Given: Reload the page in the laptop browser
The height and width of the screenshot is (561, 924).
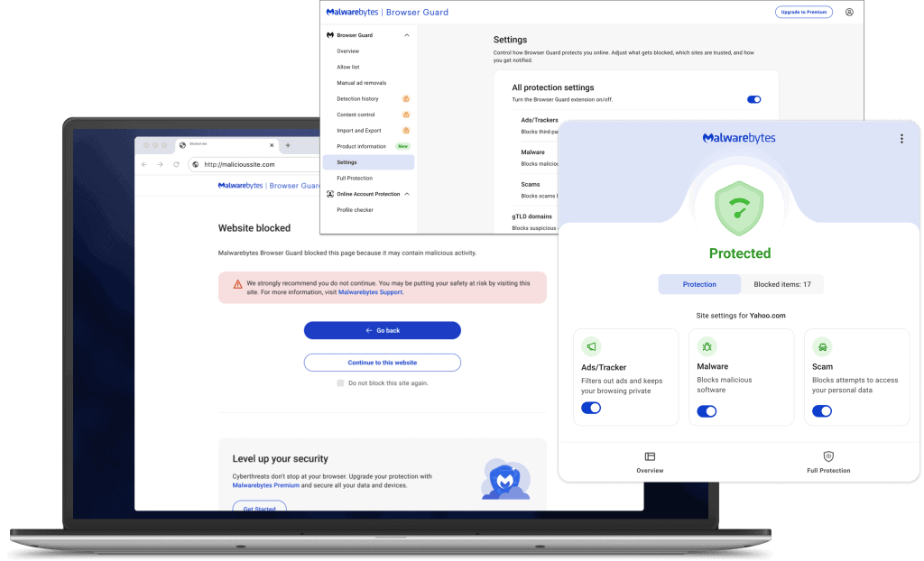Looking at the screenshot, I should (x=176, y=164).
